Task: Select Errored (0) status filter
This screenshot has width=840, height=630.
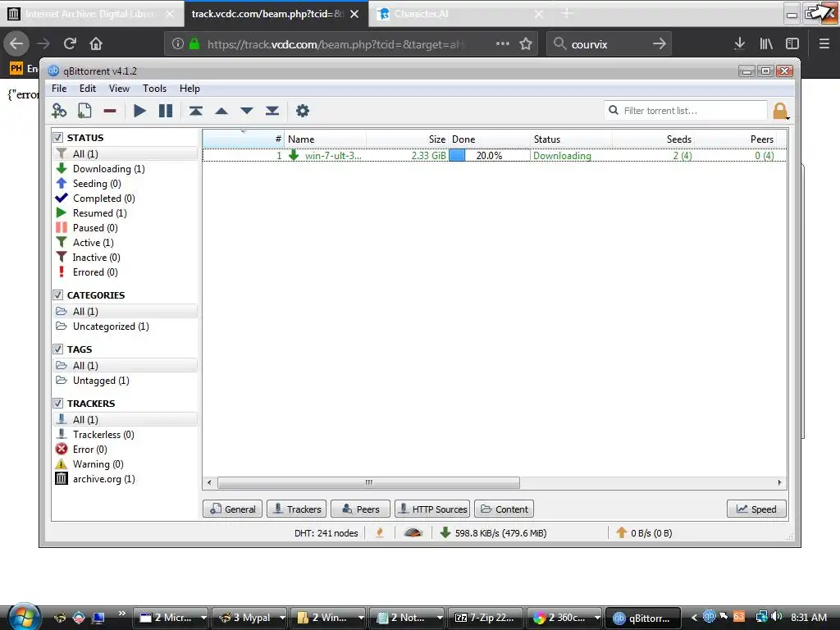Action: click(95, 272)
